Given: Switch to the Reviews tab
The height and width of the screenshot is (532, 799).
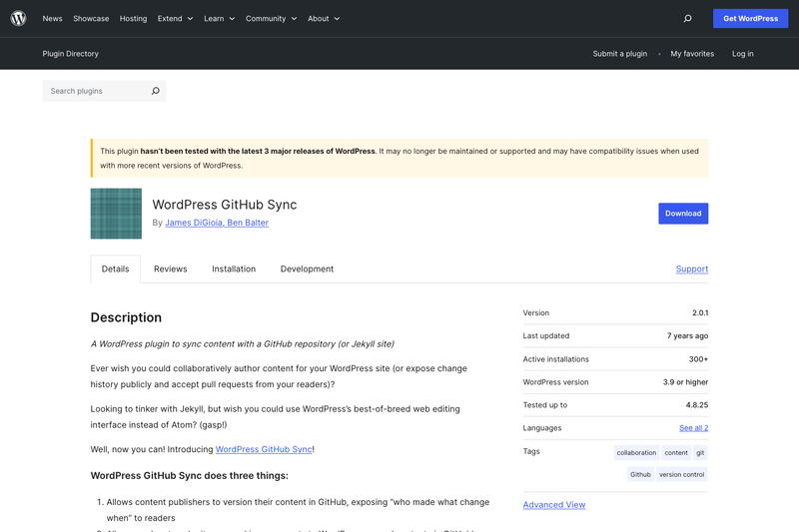Looking at the screenshot, I should point(170,268).
